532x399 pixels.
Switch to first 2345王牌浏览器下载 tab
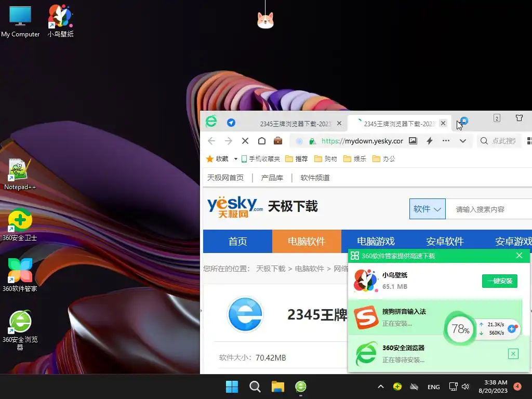(x=295, y=124)
